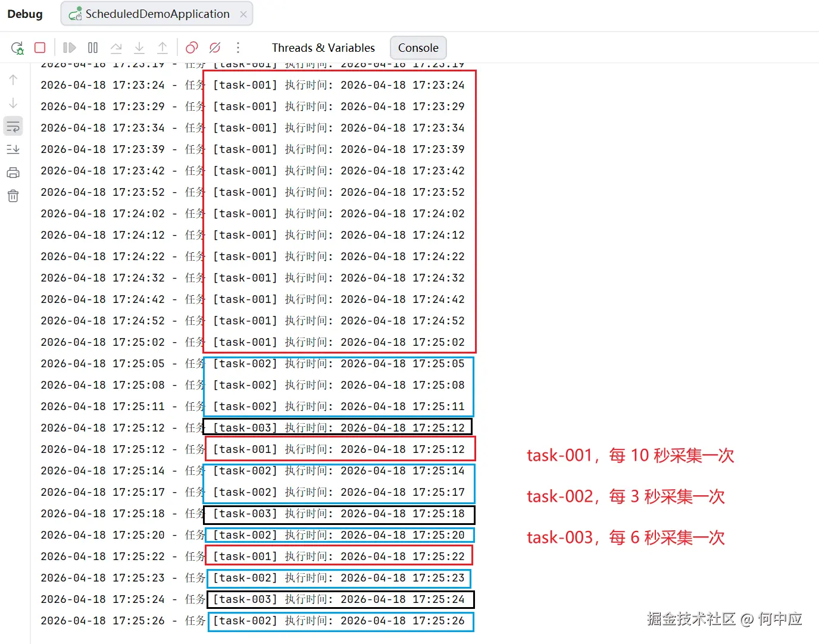Open more debug actions menu
The width and height of the screenshot is (819, 644).
coord(238,48)
